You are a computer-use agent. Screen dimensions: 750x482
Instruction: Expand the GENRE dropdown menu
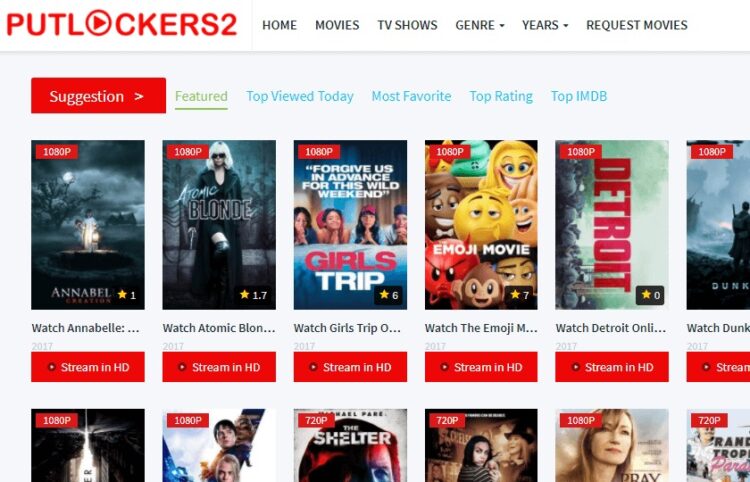480,25
